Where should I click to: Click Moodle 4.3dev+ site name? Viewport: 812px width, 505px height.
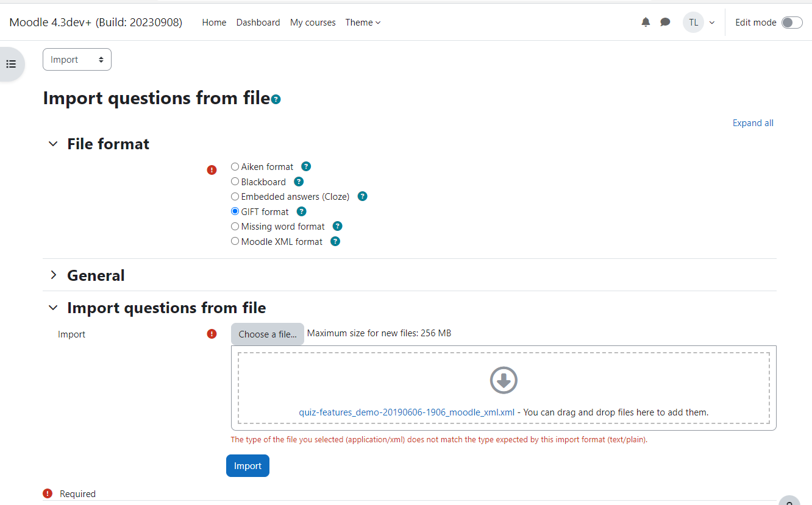pos(96,23)
